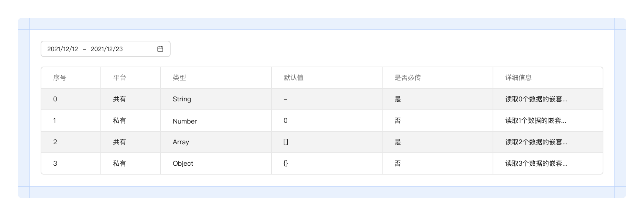Click the default value cell showing {}
Screen dimensions: 644x216
point(286,163)
